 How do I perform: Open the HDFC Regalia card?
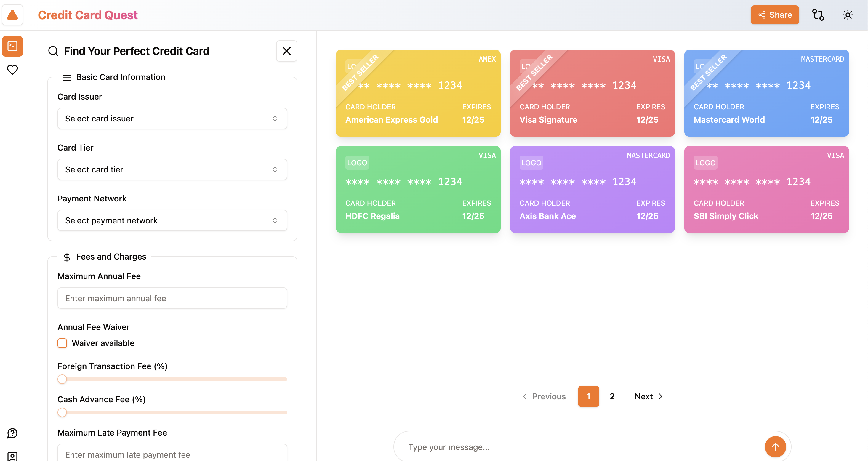click(418, 189)
